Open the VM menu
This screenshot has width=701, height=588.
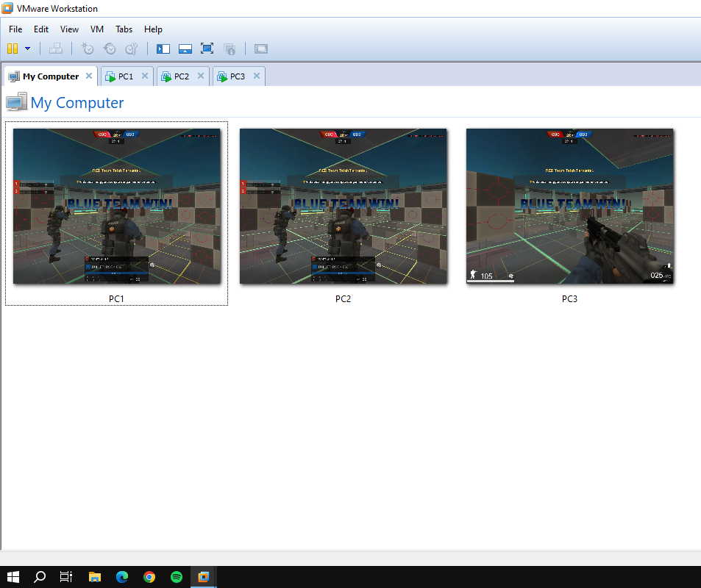click(97, 29)
